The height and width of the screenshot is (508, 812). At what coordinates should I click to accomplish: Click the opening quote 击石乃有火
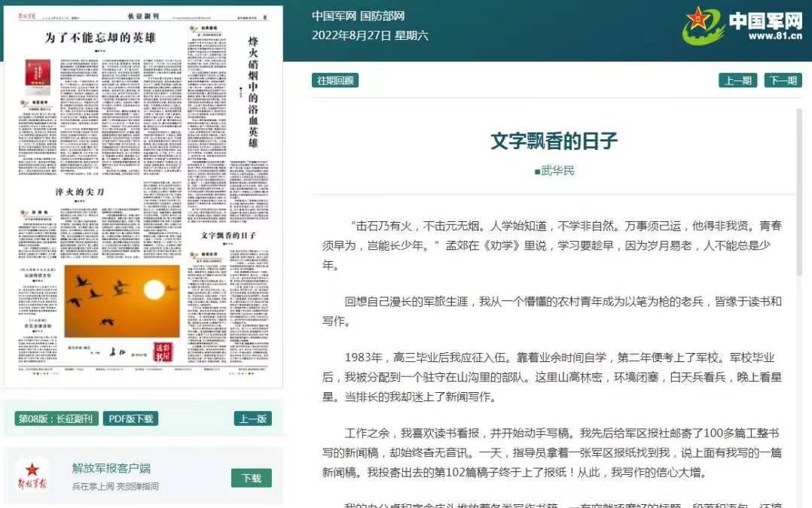[x=384, y=226]
